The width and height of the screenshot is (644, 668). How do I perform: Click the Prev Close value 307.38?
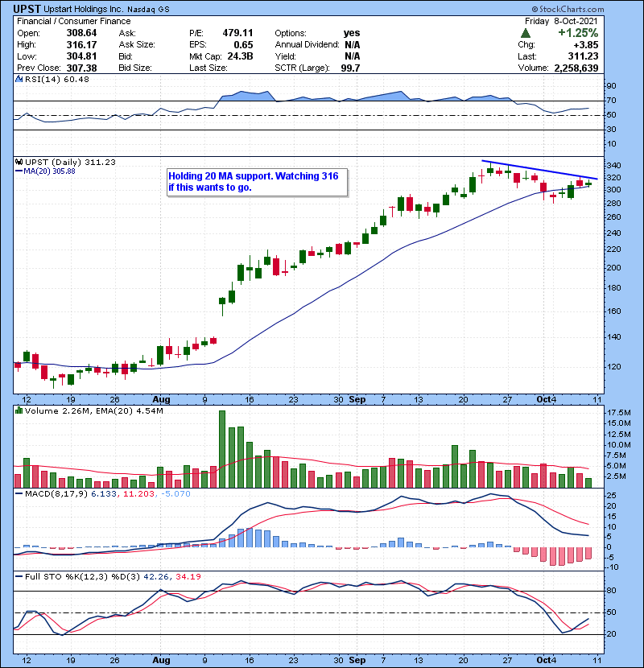point(81,68)
